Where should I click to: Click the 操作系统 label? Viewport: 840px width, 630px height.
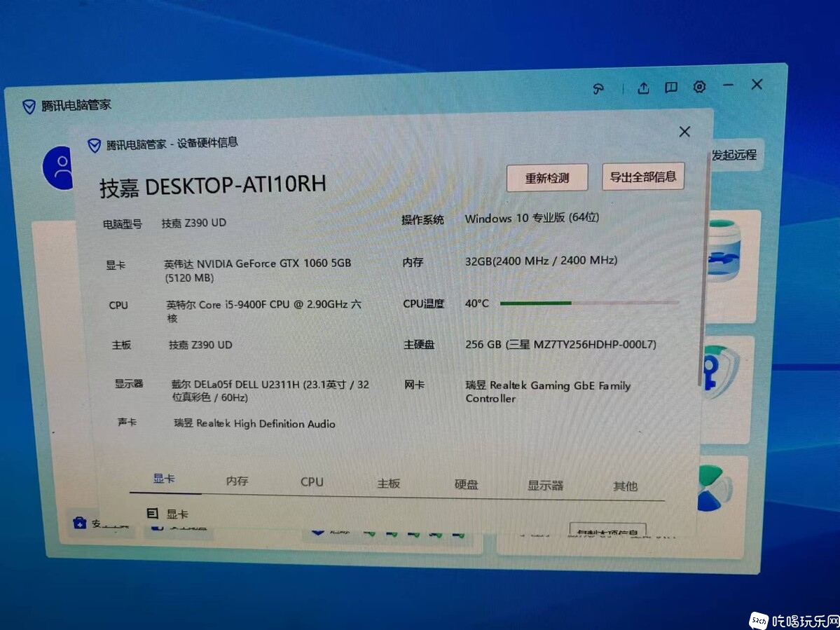(x=423, y=219)
